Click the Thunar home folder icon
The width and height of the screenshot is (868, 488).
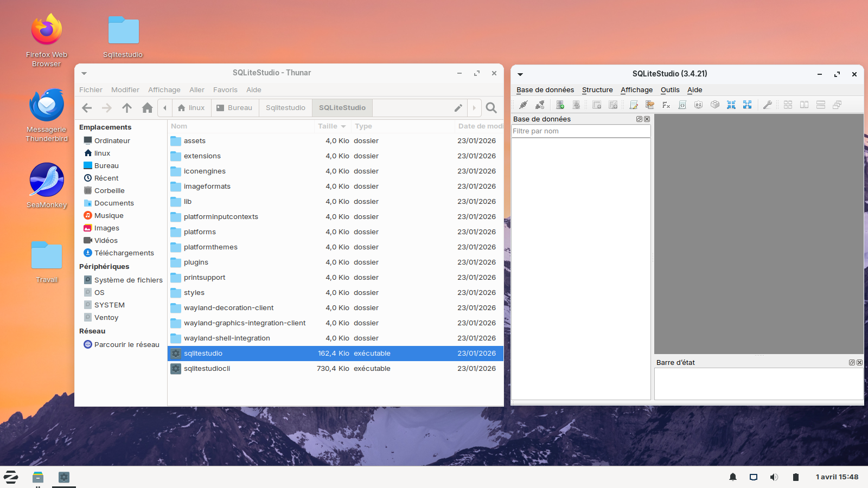(x=147, y=108)
